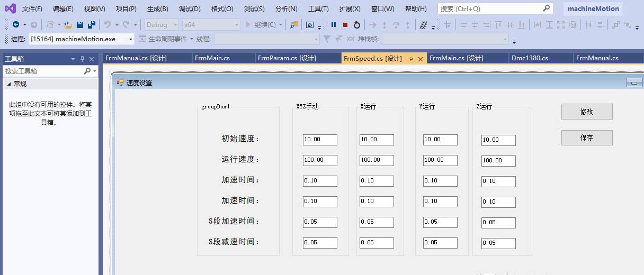The height and width of the screenshot is (275, 644).
Task: Click the Save All icon
Action: (92, 25)
